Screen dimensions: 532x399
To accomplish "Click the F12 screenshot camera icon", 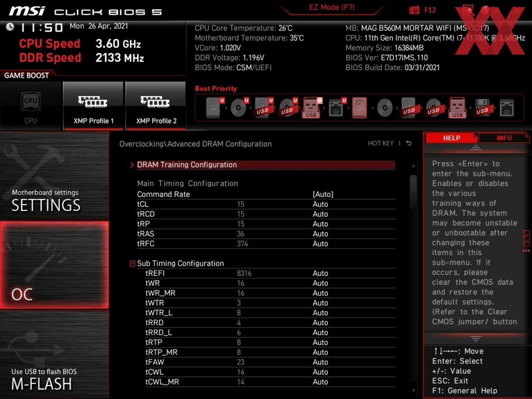I will point(414,10).
